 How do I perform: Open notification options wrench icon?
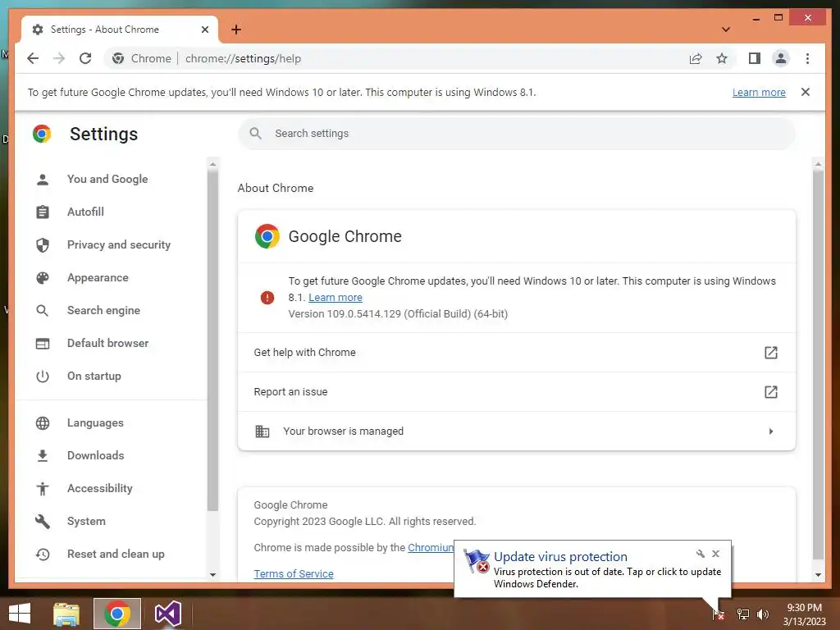pos(701,554)
